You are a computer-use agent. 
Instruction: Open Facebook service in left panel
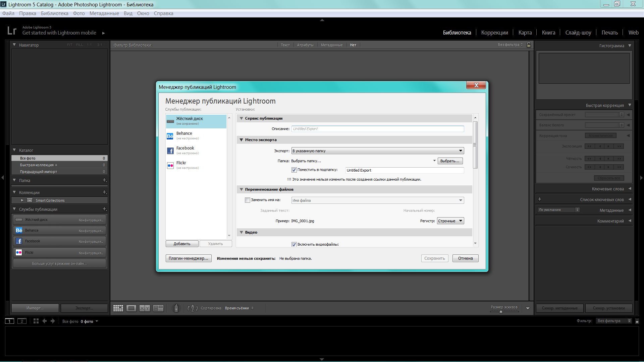click(x=59, y=241)
